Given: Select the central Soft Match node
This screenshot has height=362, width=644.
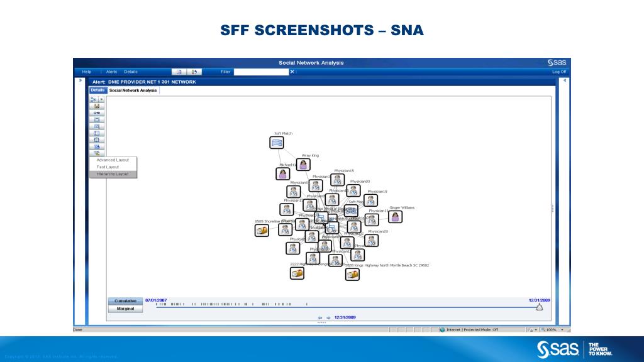Looking at the screenshot, I should (351, 211).
